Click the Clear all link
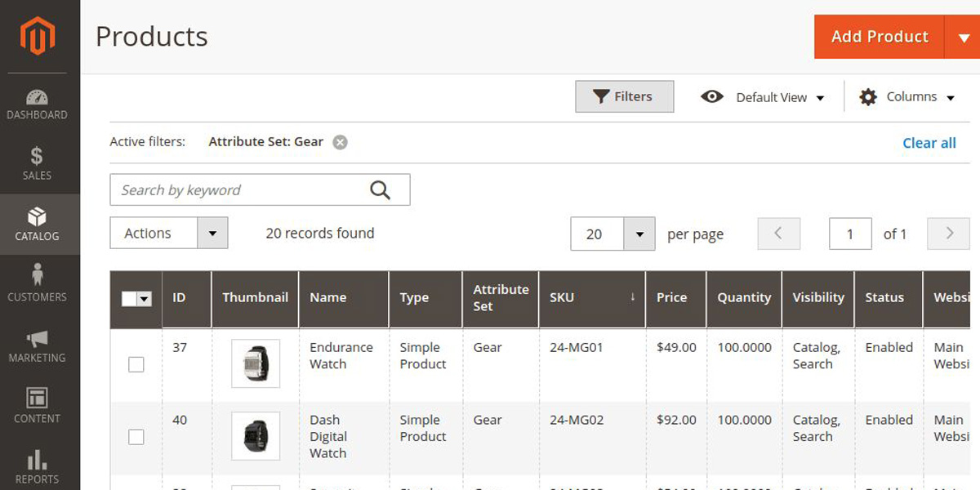 point(929,143)
